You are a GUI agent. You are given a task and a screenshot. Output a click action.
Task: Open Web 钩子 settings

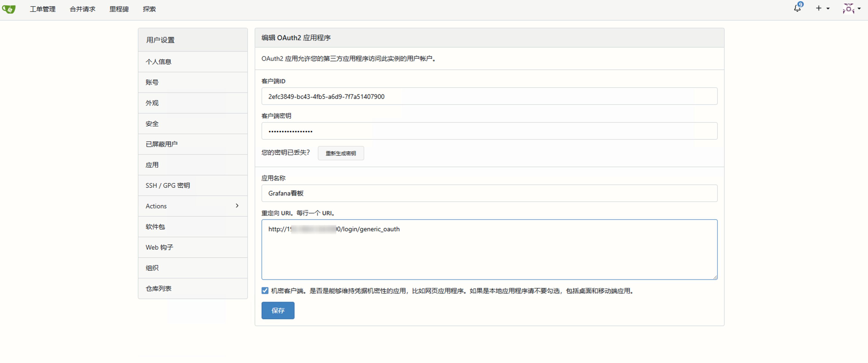coord(193,247)
